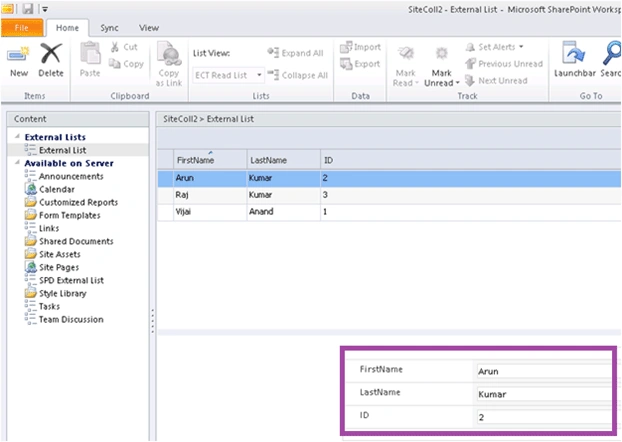Image resolution: width=622 pixels, height=442 pixels.
Task: Click the Export data icon
Action: [346, 63]
